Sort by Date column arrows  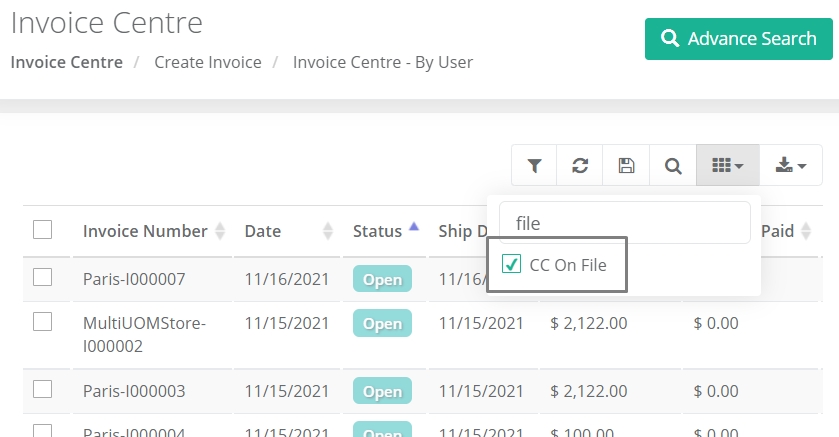(x=328, y=231)
